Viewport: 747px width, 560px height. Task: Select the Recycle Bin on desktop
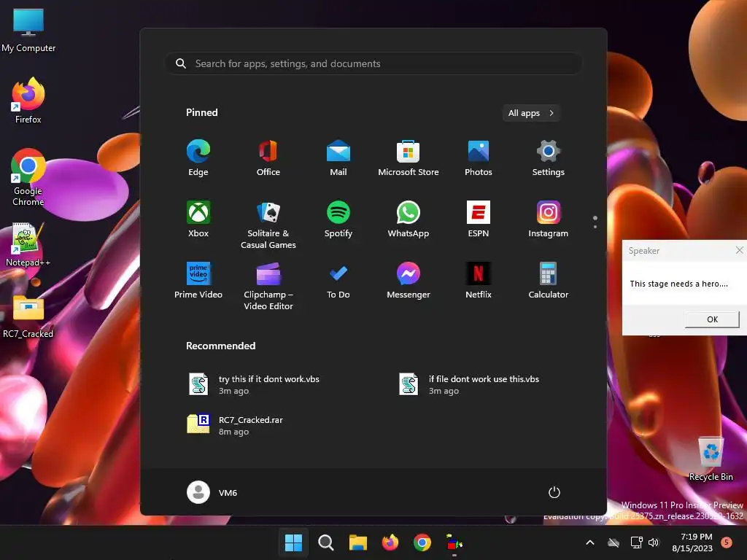tap(711, 459)
